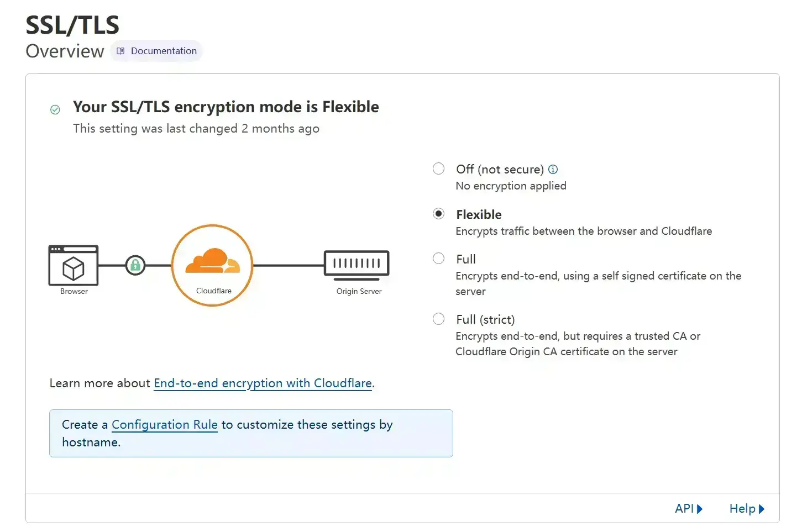Choose the Full (strict) radio option
Screen dimensions: 802x532
click(x=438, y=319)
